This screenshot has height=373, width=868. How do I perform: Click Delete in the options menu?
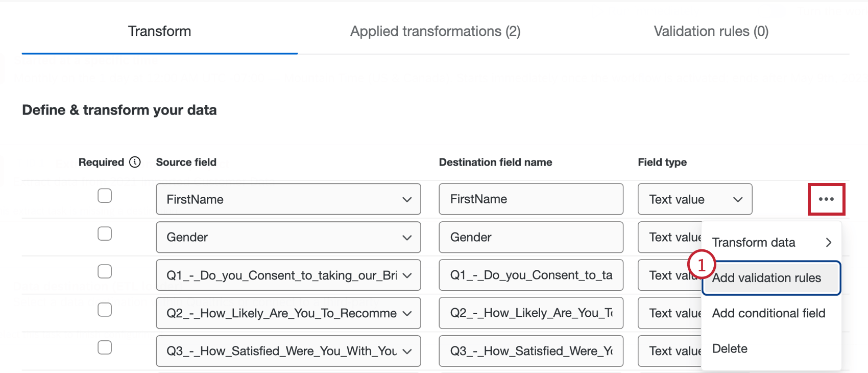tap(730, 348)
